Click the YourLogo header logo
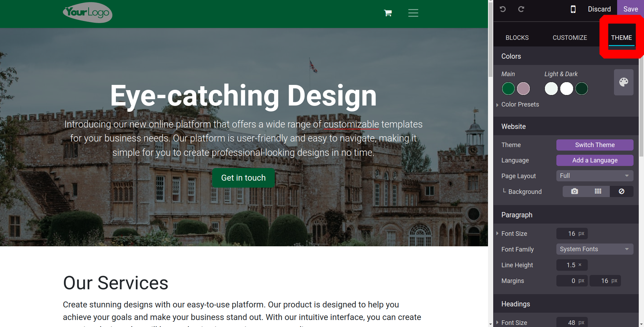 [x=88, y=13]
